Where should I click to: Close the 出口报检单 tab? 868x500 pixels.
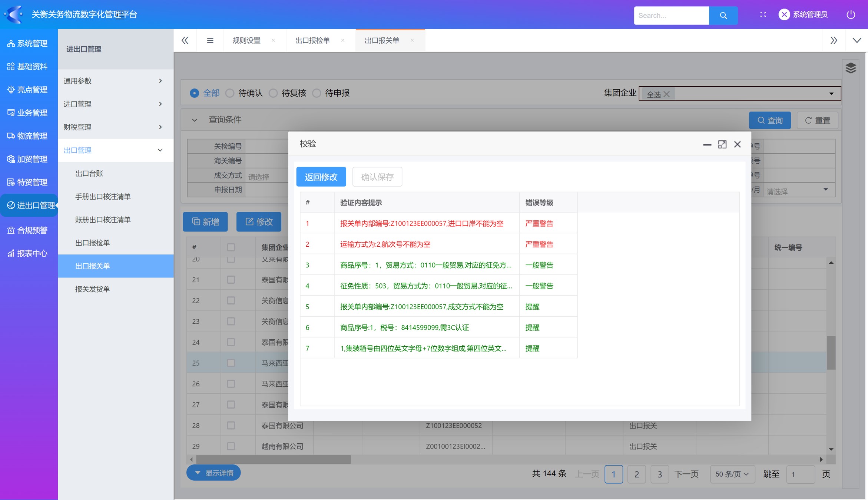click(343, 40)
